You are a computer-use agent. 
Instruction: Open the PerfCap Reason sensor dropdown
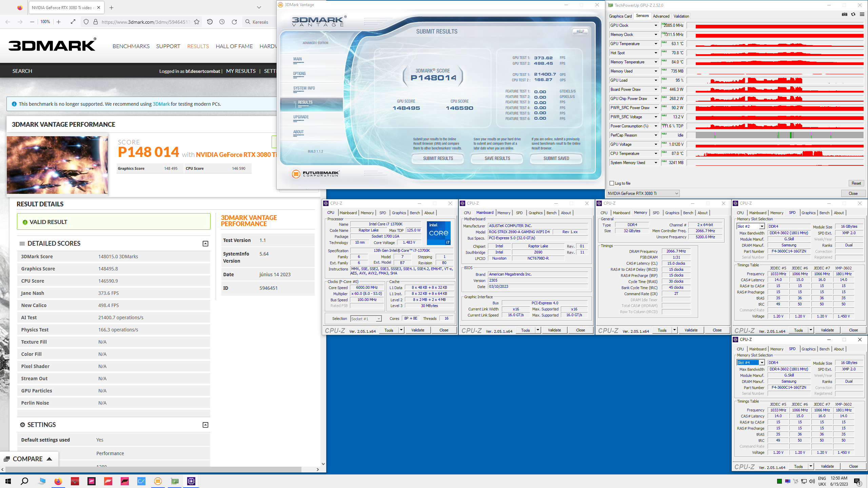point(655,135)
